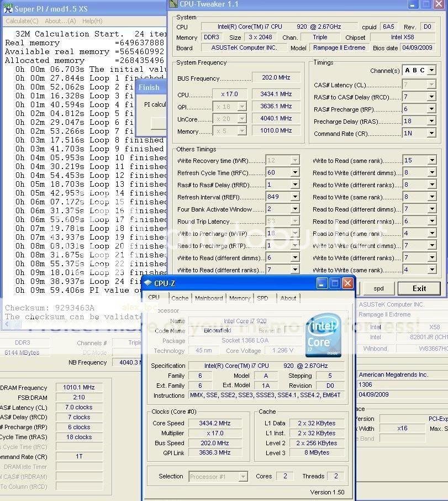Click the Bios date 04/09/2009 in CPU-Tweaker
The height and width of the screenshot is (501, 448).
pyautogui.click(x=417, y=48)
